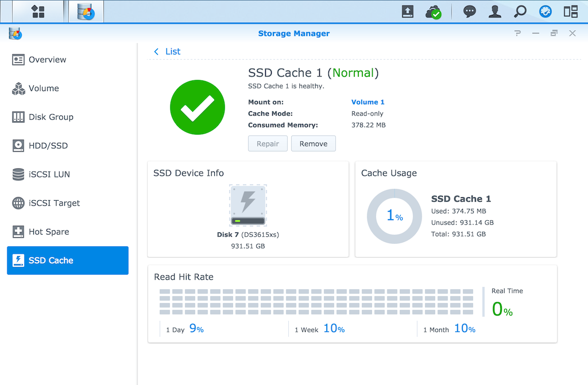Click the 'Unused: 931.14 GB' text
The image size is (588, 385).
tap(462, 223)
